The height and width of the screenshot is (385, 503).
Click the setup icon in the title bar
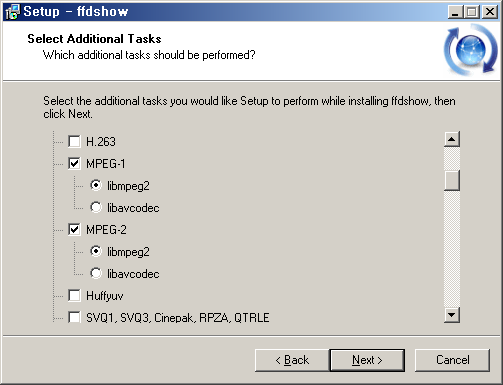coord(13,12)
